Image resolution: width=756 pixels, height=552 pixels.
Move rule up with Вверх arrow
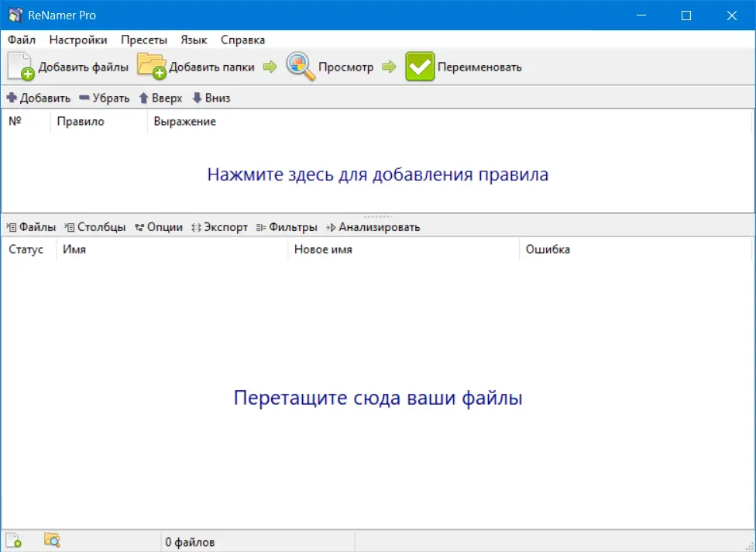[160, 98]
